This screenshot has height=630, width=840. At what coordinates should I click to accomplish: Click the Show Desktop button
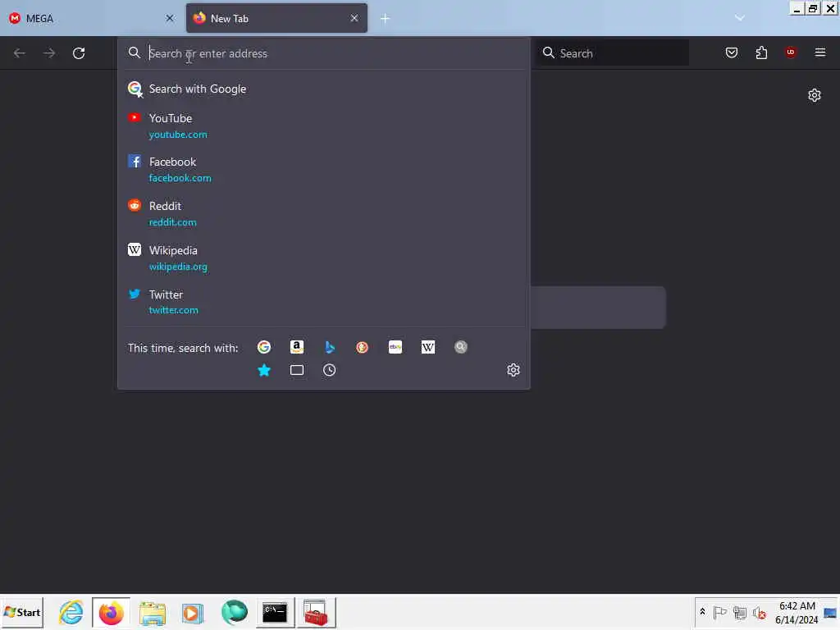pos(831,612)
